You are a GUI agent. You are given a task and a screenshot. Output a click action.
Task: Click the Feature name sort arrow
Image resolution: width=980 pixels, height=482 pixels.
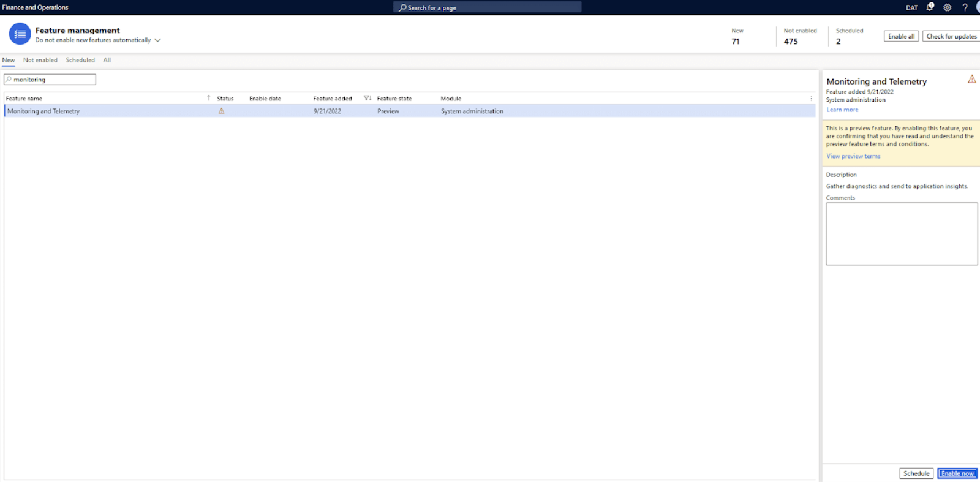[208, 98]
